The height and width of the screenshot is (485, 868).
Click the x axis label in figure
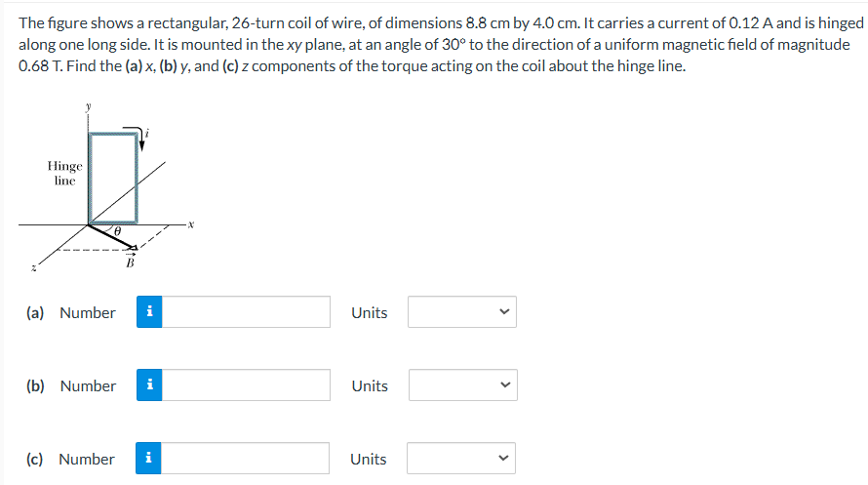point(191,224)
